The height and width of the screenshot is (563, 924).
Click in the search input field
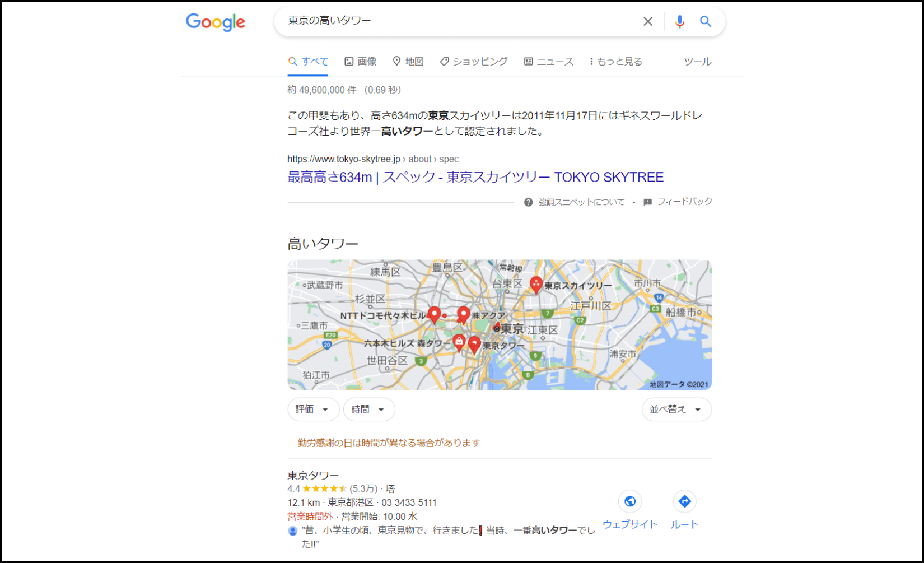(459, 21)
